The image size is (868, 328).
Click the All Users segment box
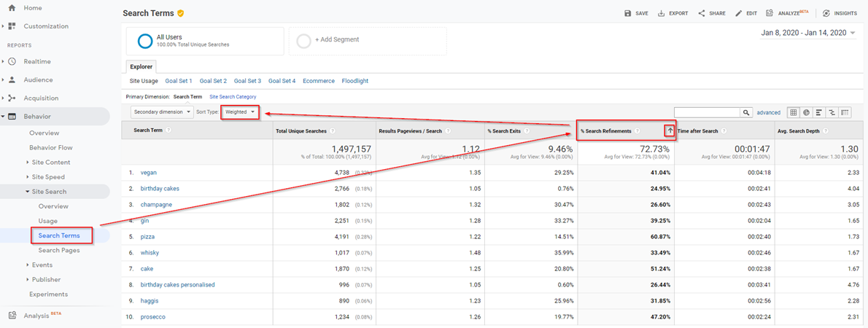[x=205, y=40]
